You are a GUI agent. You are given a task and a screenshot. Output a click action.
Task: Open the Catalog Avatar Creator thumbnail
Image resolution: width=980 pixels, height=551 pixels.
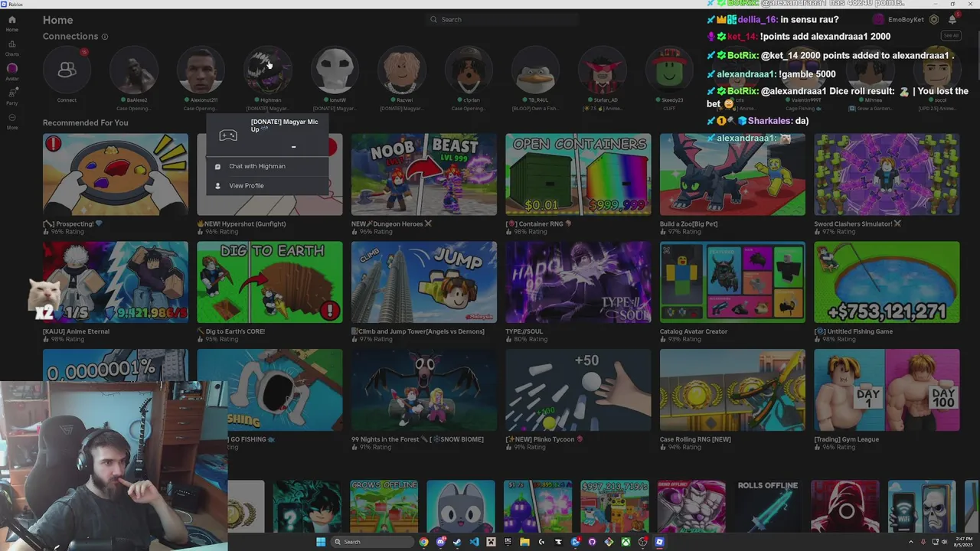733,282
